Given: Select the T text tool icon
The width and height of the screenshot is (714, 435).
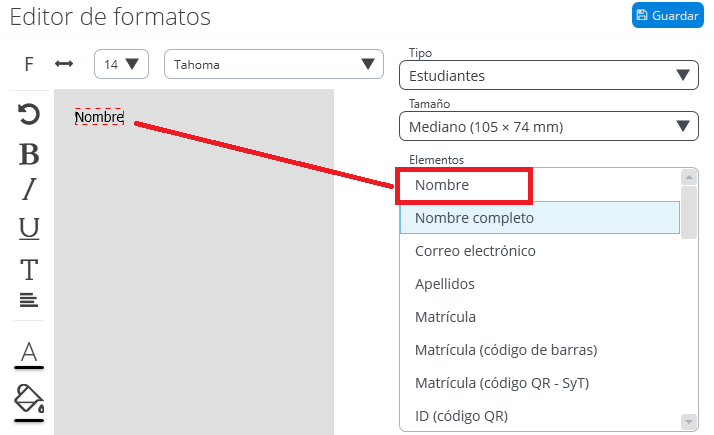Looking at the screenshot, I should [29, 270].
